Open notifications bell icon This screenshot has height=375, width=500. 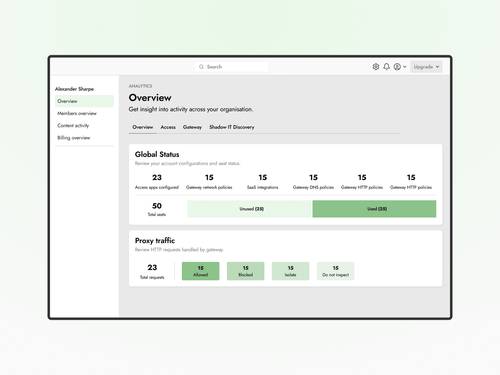pyautogui.click(x=386, y=67)
